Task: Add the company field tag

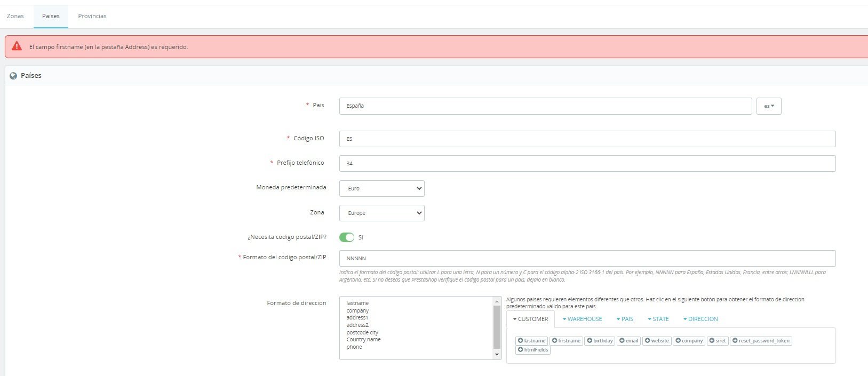Action: (689, 341)
